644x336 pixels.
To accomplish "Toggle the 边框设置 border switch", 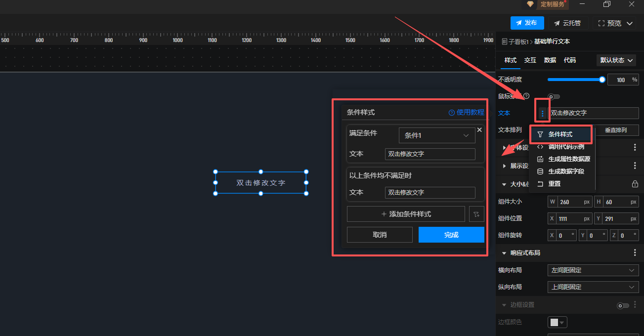I will coord(622,305).
